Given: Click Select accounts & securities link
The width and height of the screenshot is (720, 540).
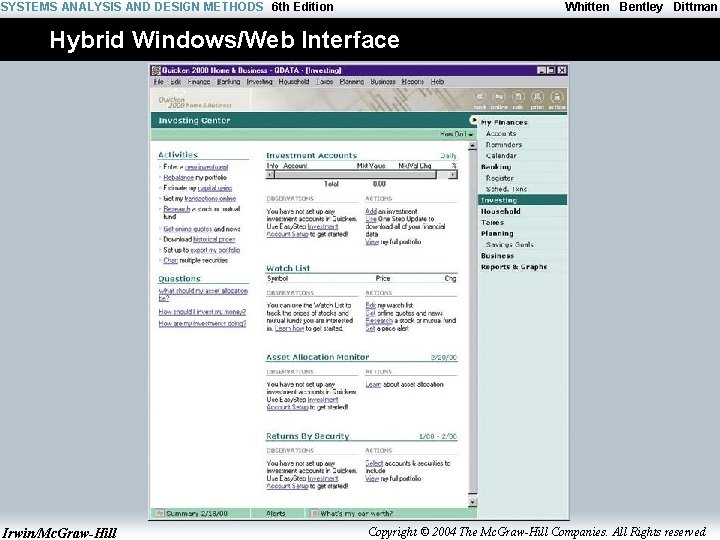Looking at the screenshot, I should coord(374,463).
